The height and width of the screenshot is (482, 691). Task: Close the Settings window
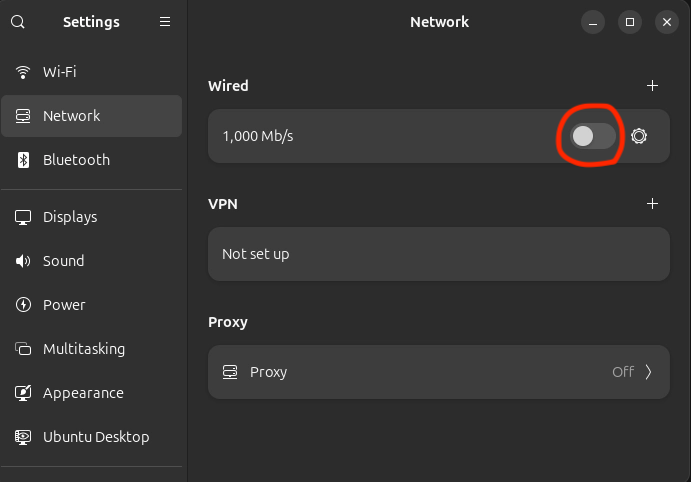(x=667, y=22)
